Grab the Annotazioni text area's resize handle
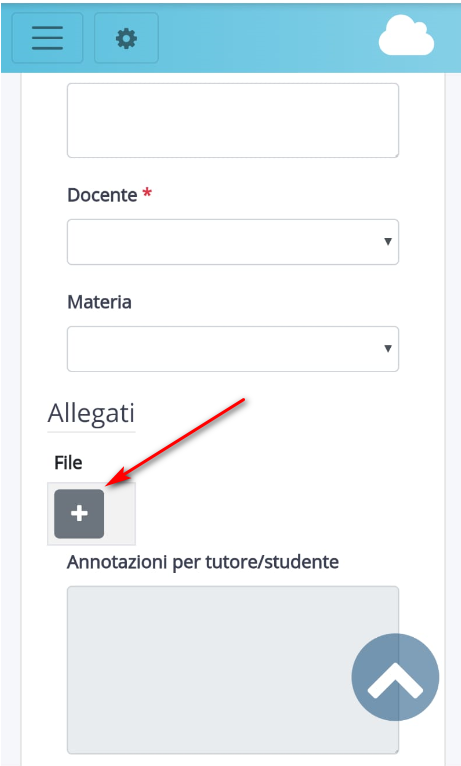Image resolution: width=461 pixels, height=766 pixels. (396, 751)
